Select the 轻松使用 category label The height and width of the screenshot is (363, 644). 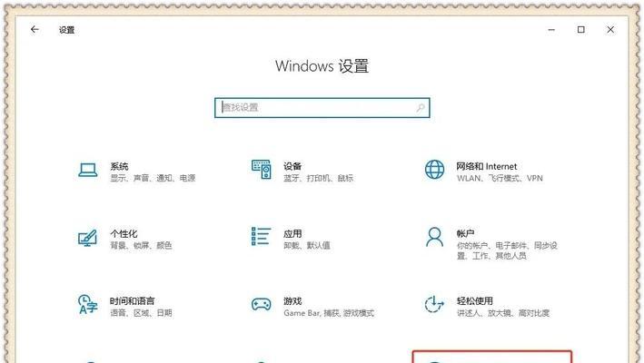point(475,300)
